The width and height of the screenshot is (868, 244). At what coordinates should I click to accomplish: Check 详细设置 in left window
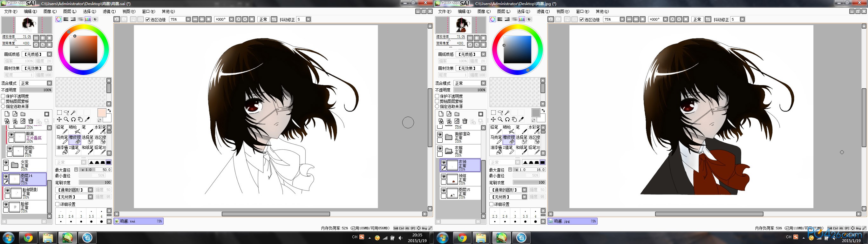(x=57, y=204)
